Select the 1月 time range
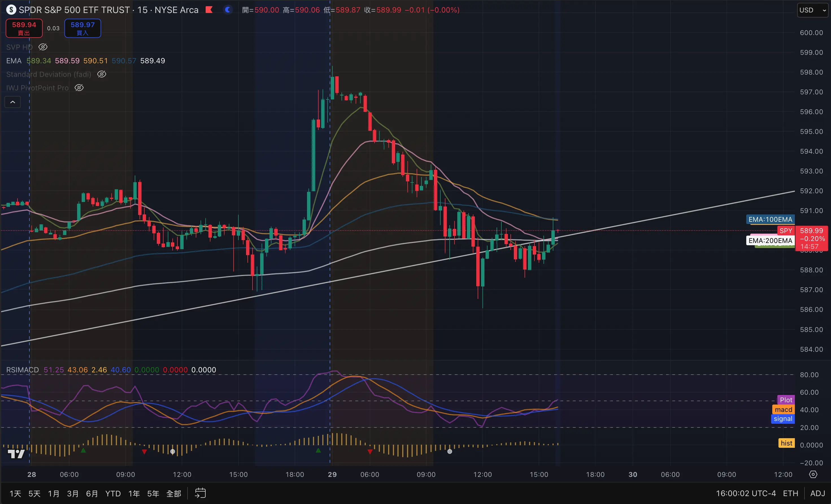 tap(54, 494)
